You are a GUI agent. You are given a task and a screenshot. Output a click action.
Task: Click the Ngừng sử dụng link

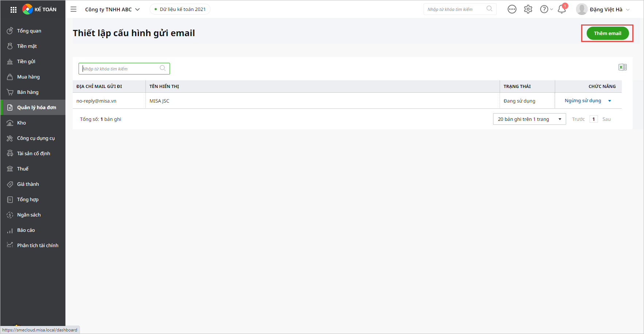[x=583, y=101]
